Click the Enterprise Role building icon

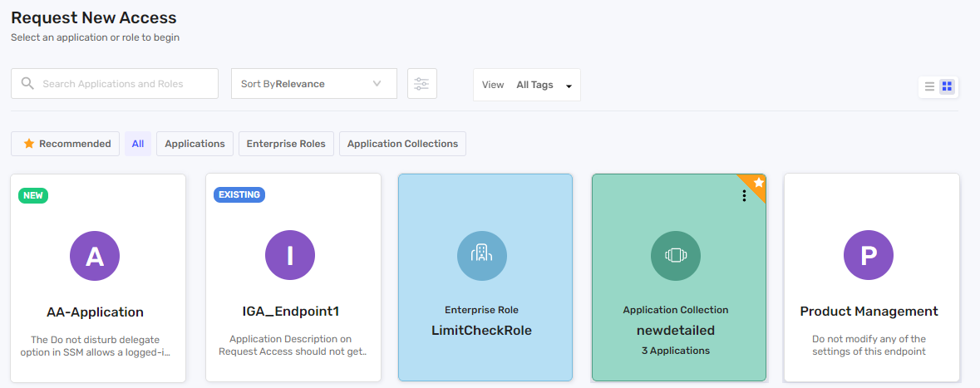click(482, 256)
